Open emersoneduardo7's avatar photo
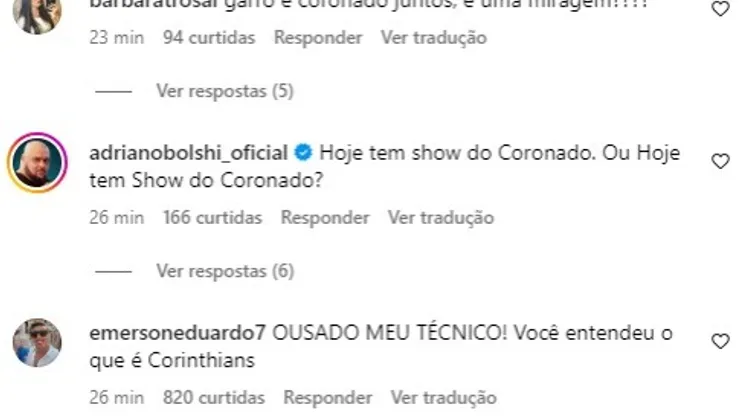Screen dimensions: 740x416 37,343
